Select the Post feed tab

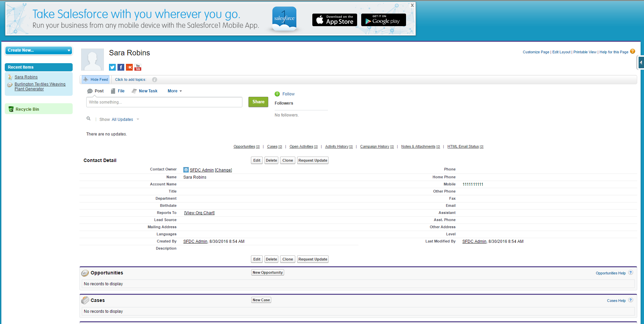[95, 91]
